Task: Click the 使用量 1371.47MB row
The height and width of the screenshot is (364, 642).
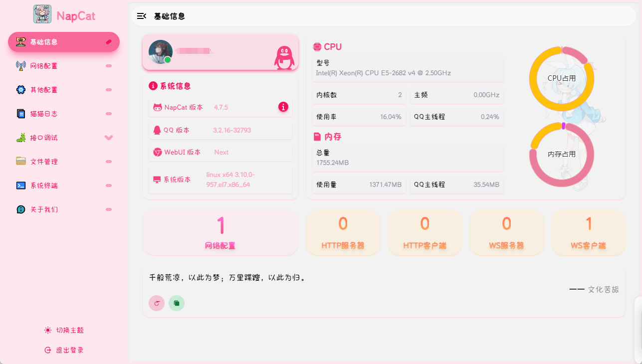Action: (359, 184)
